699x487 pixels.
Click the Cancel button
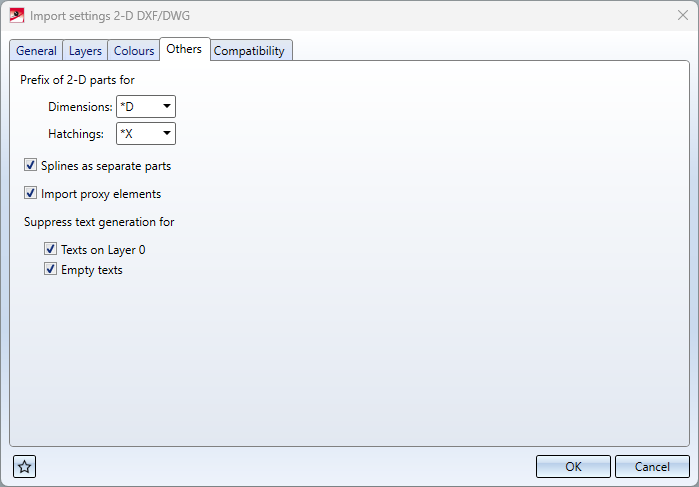point(652,466)
